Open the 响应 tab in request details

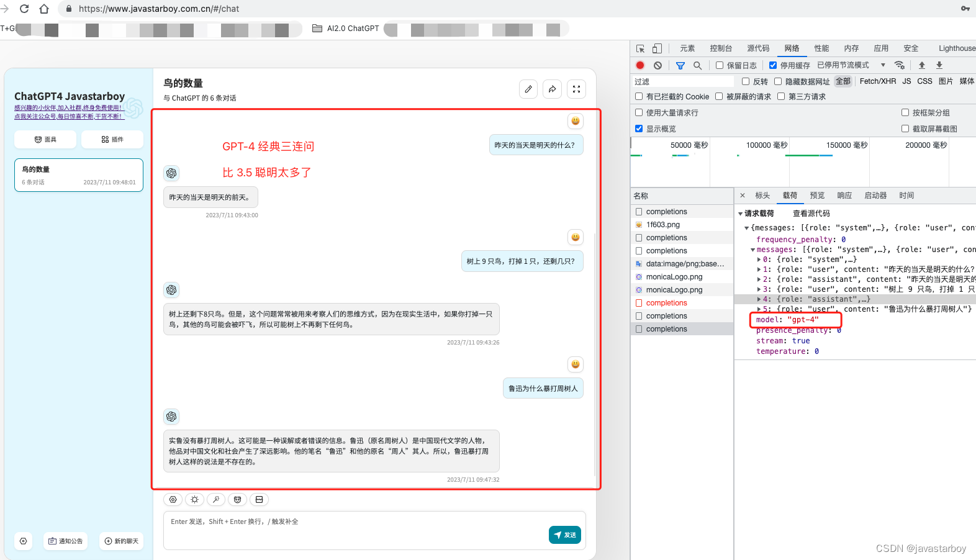[844, 196]
